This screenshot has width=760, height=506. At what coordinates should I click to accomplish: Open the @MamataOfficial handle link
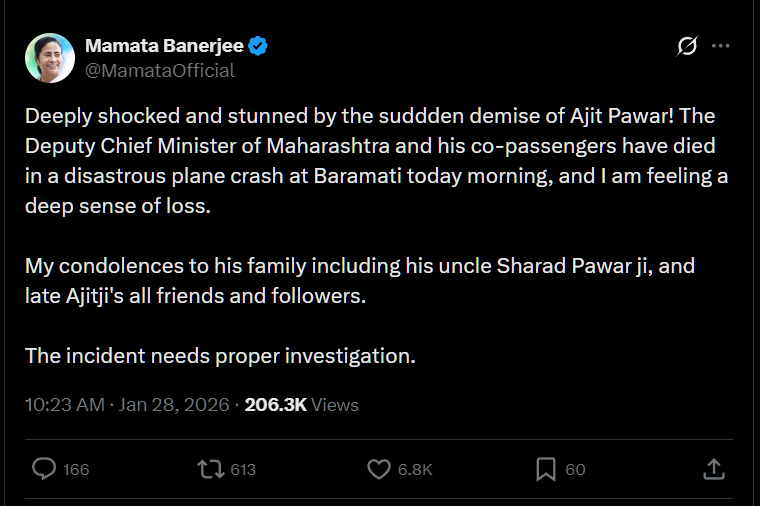click(160, 70)
